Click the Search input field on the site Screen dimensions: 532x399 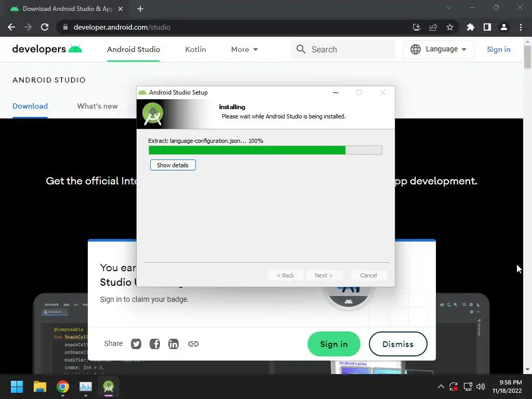click(x=343, y=49)
